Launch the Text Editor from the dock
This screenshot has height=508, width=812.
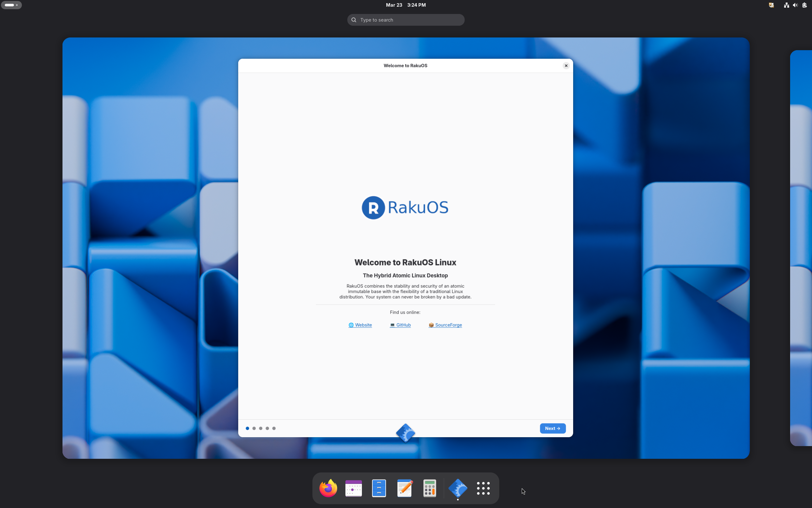pos(404,488)
